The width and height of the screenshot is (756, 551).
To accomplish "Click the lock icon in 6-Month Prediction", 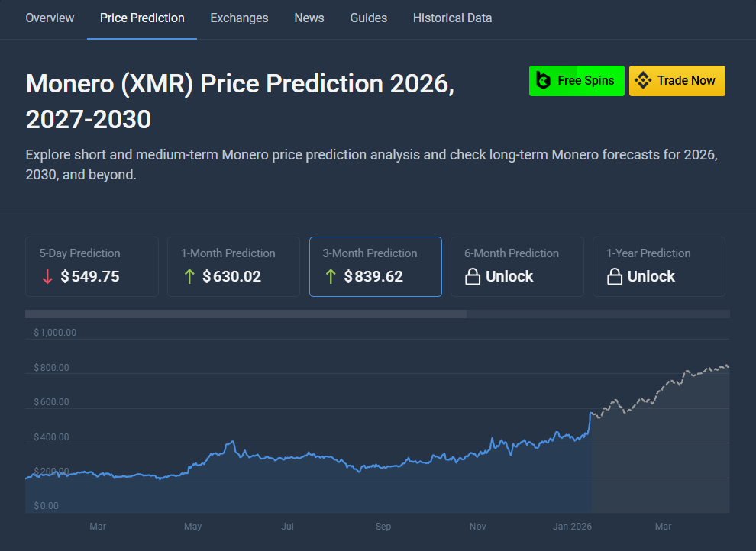I will click(473, 277).
